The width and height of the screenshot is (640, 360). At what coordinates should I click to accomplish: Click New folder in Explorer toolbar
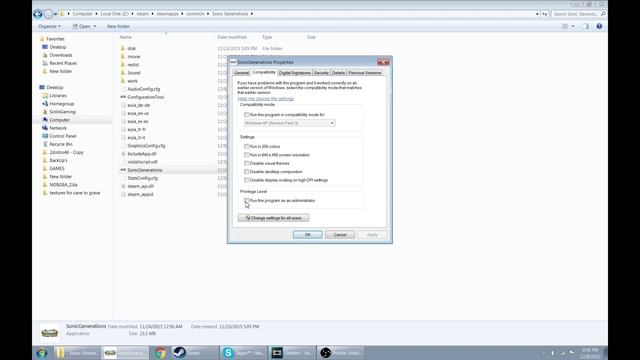[118, 26]
